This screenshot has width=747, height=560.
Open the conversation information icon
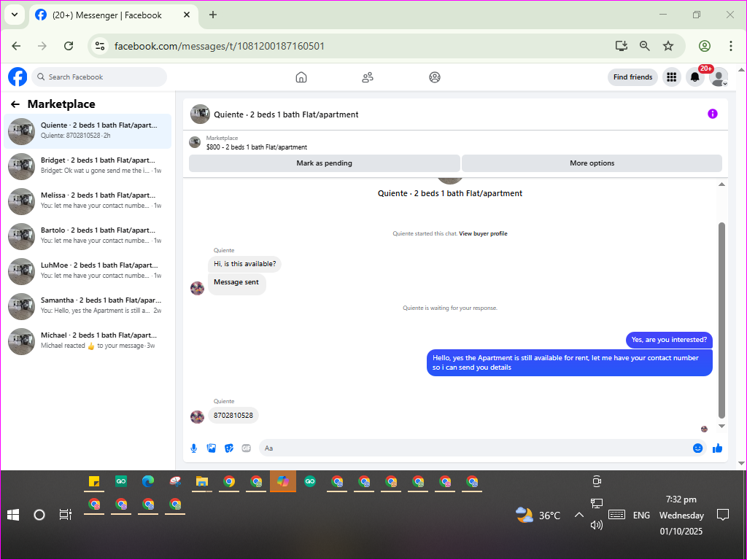pos(712,114)
